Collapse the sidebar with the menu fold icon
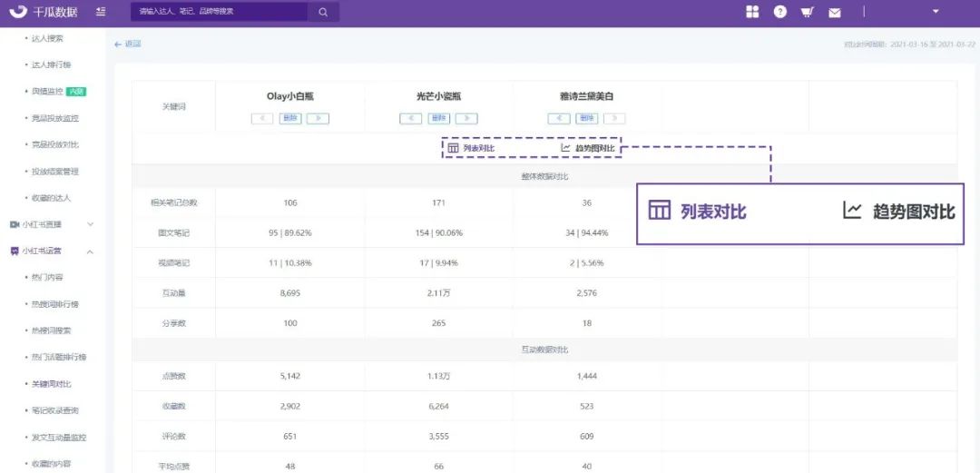Image resolution: width=980 pixels, height=473 pixels. pyautogui.click(x=101, y=12)
